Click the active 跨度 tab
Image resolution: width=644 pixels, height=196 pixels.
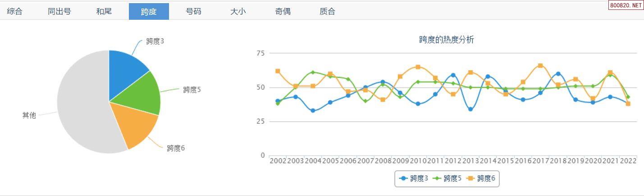(149, 11)
